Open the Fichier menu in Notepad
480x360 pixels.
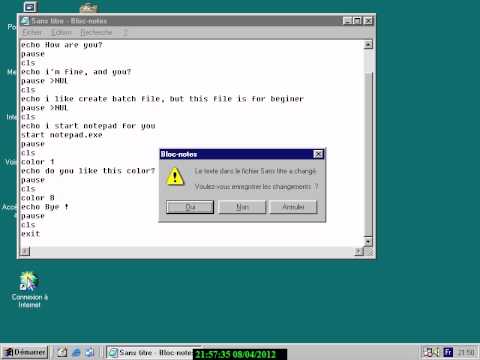32,32
